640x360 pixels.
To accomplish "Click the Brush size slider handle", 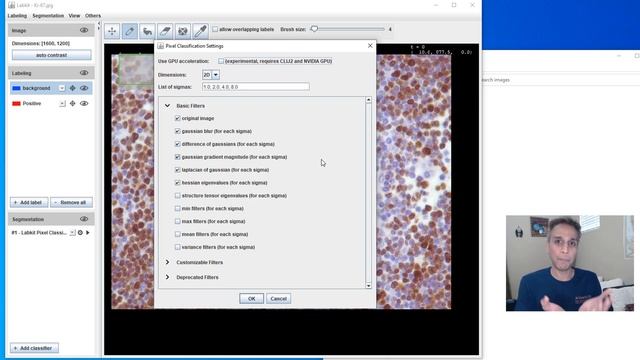I will tap(314, 29).
